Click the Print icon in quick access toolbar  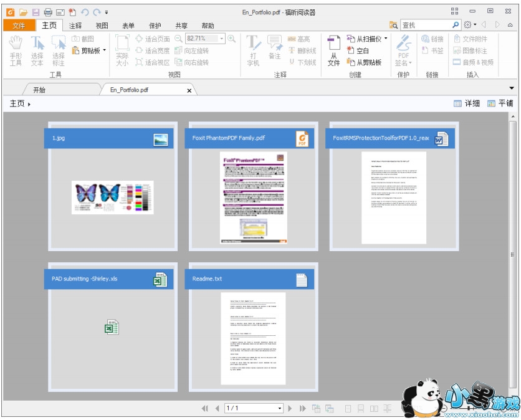pos(48,12)
